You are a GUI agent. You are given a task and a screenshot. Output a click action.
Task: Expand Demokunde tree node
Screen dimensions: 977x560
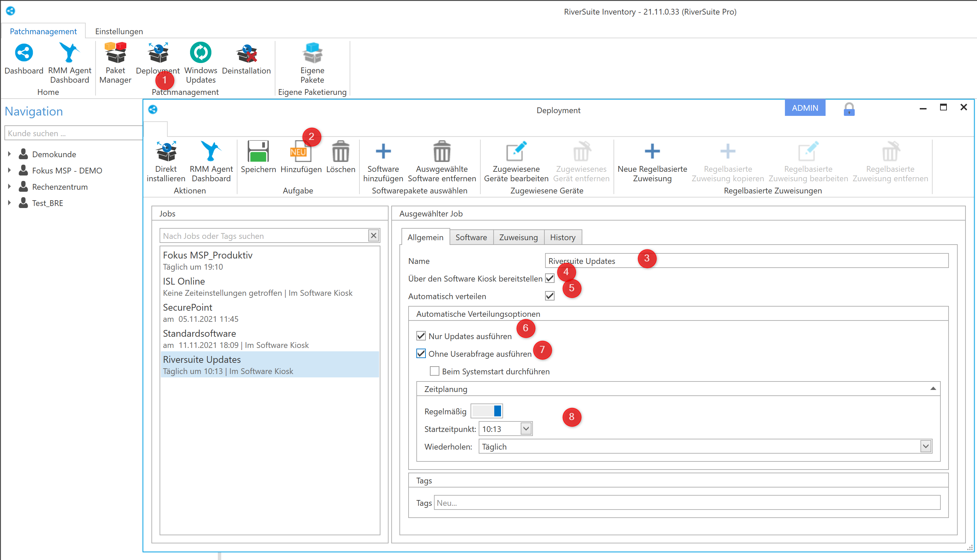click(9, 154)
